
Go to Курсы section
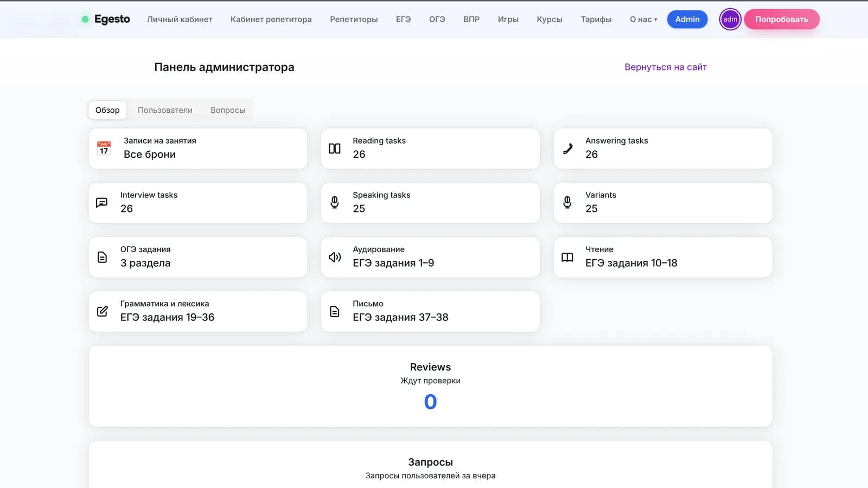[550, 20]
